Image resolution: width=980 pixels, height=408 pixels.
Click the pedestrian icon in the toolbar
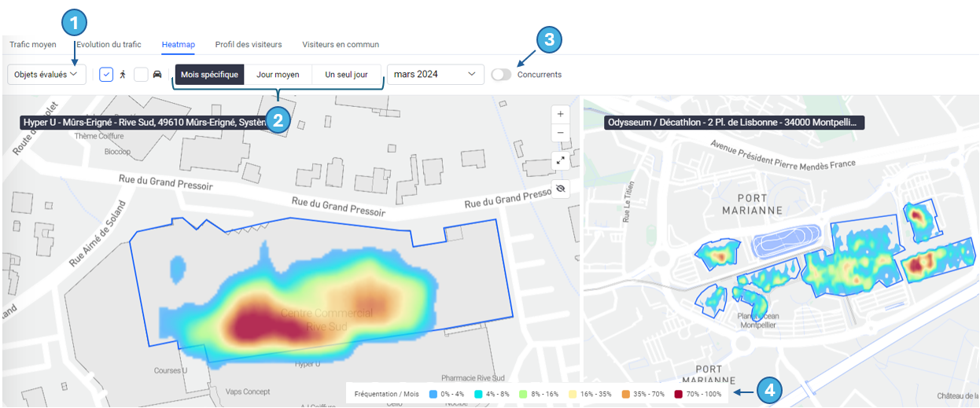pos(123,75)
